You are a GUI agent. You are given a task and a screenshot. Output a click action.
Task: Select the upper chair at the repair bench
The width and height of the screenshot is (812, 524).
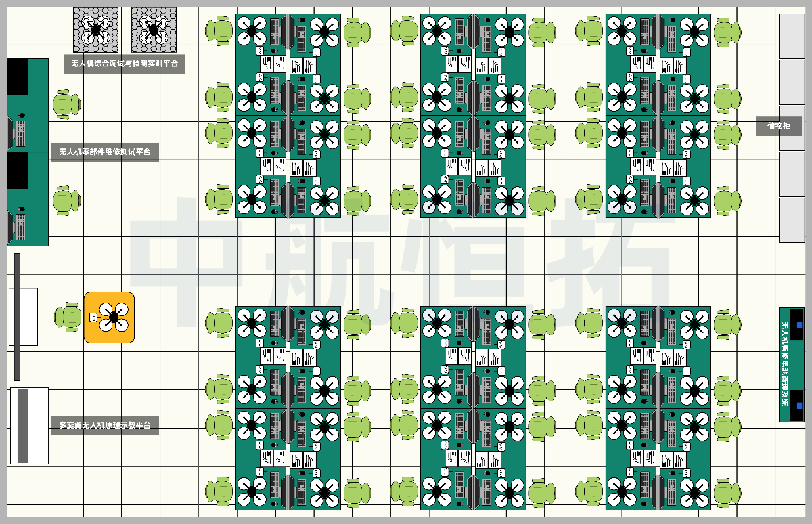coord(66,104)
